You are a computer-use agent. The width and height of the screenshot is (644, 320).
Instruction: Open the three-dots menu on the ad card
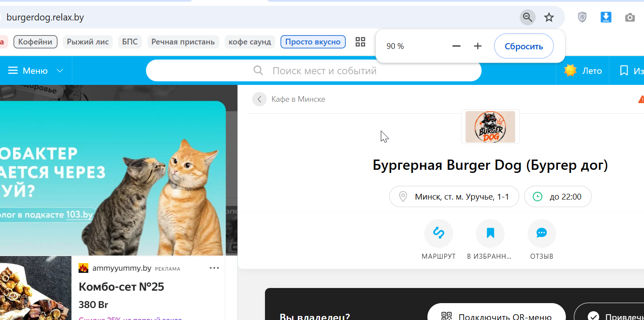click(214, 268)
